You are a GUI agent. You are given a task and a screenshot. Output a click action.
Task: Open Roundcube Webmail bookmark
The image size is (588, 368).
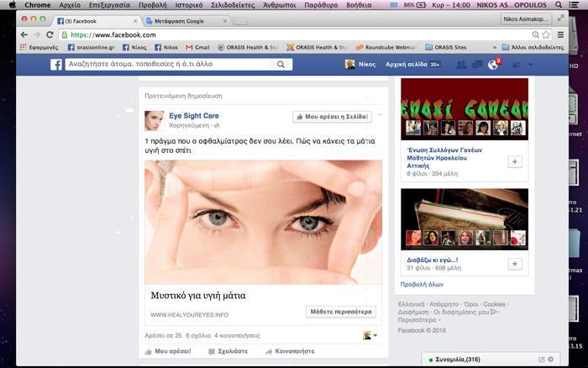point(386,47)
